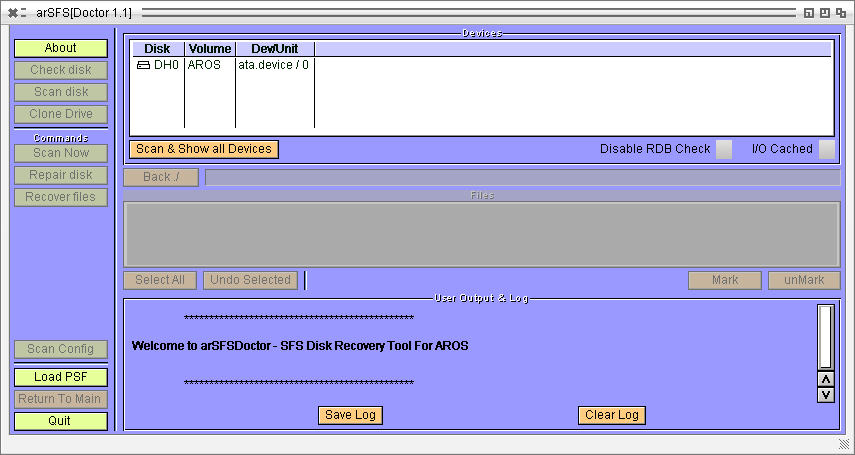Click the Clone Drive button
The image size is (855, 455).
[61, 114]
